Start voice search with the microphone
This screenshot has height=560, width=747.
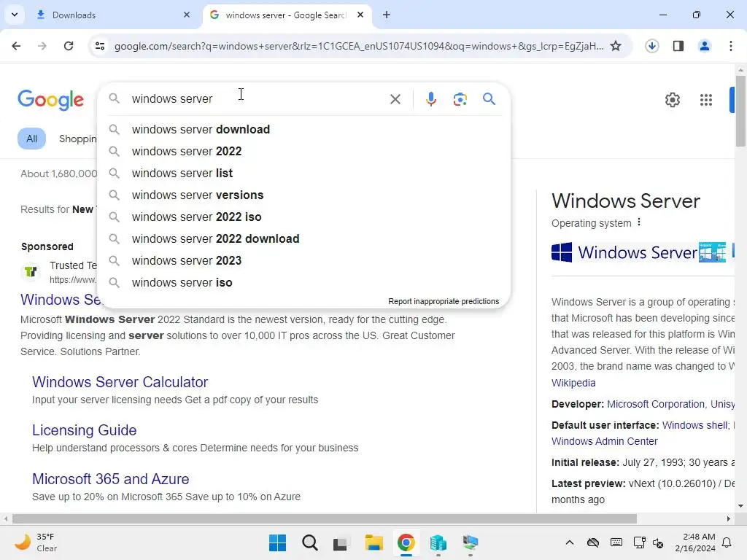click(430, 99)
